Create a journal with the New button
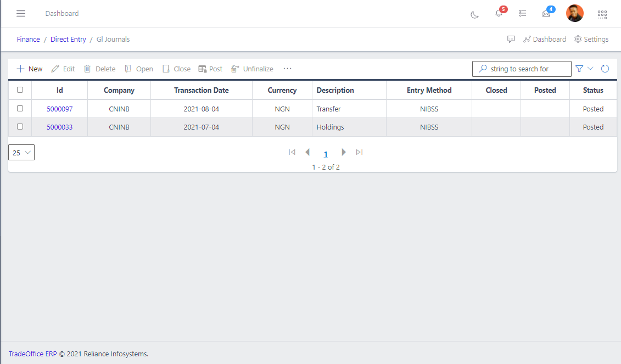621x364 pixels. point(29,69)
